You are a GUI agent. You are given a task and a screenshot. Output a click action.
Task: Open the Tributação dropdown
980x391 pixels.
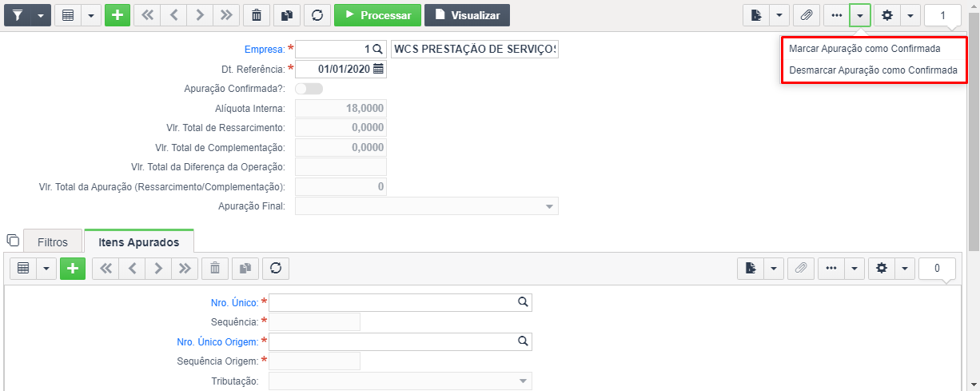pos(524,381)
